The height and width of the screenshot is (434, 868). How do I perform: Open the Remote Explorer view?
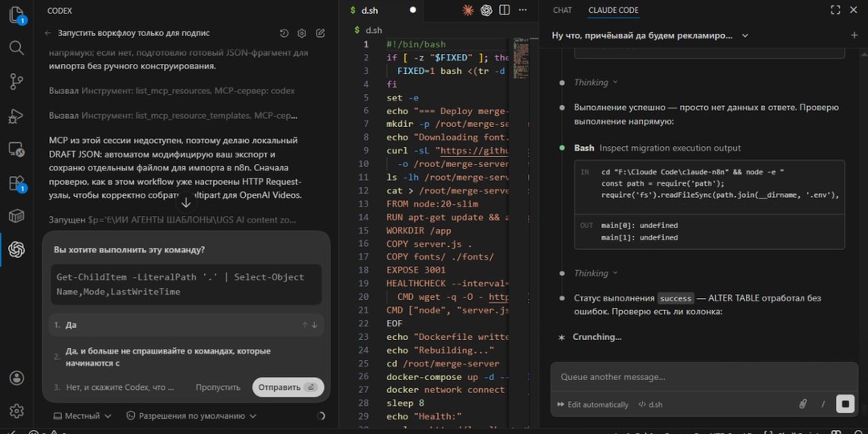17,149
